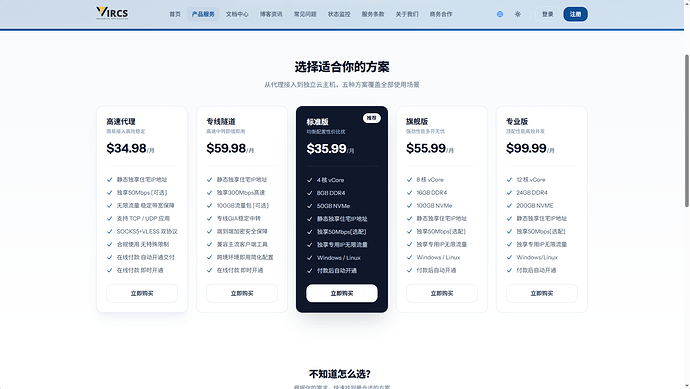Open the 服务条款 nav link
The height and width of the screenshot is (389, 690).
tap(373, 14)
